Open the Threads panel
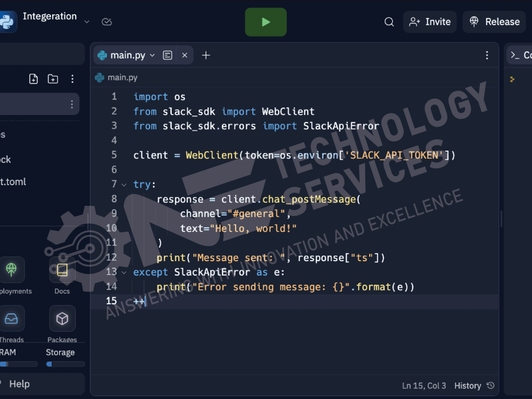This screenshot has width=532, height=399. point(12,318)
